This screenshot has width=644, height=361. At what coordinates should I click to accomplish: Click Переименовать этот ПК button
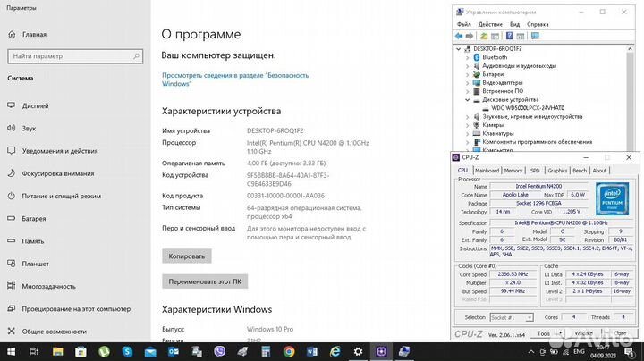click(x=205, y=281)
